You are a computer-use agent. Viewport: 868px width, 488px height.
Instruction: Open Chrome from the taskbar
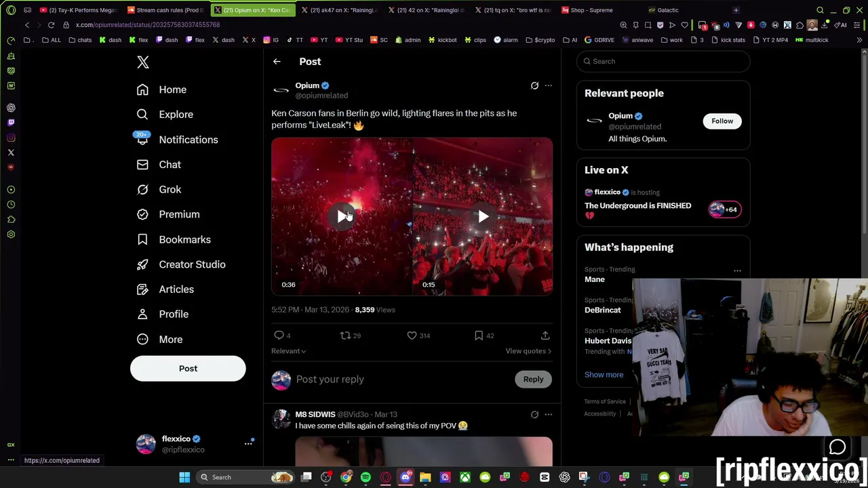pyautogui.click(x=346, y=477)
